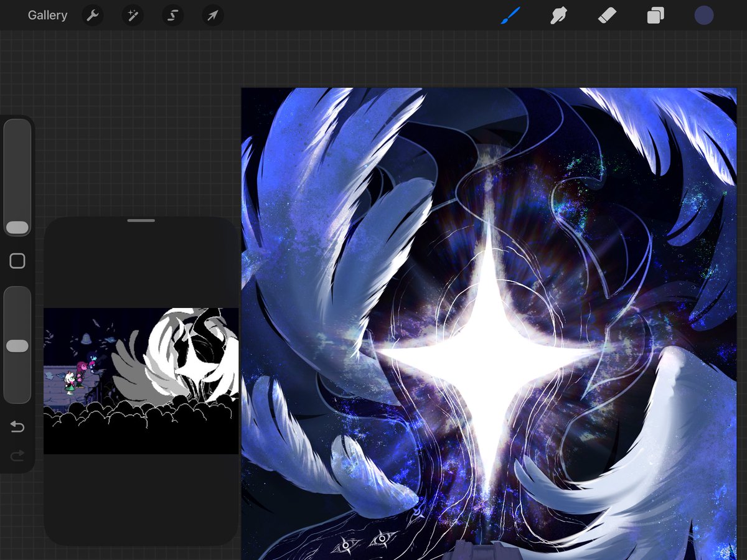Click the brush opacity slider handle
This screenshot has height=560, width=747.
pos(17,346)
